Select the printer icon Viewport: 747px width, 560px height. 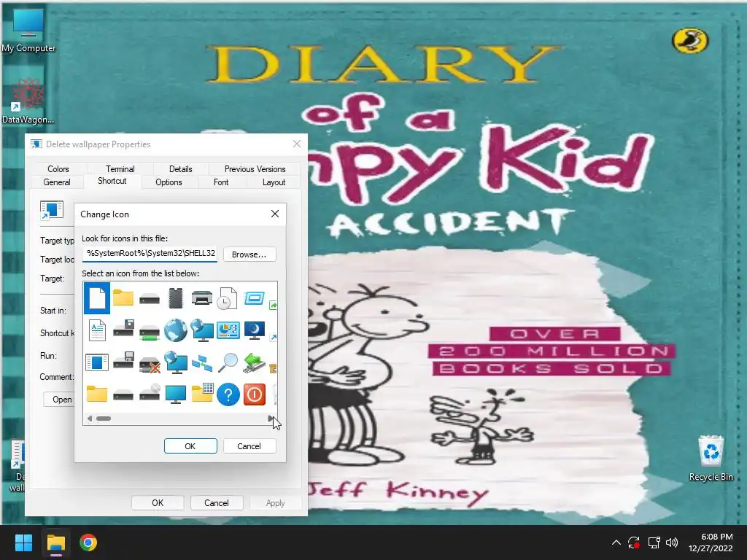[202, 298]
